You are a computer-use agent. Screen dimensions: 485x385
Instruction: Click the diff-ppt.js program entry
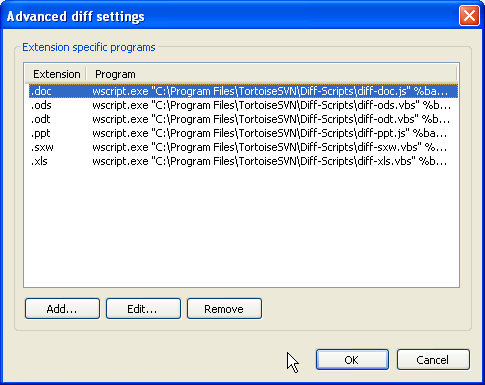coord(269,133)
